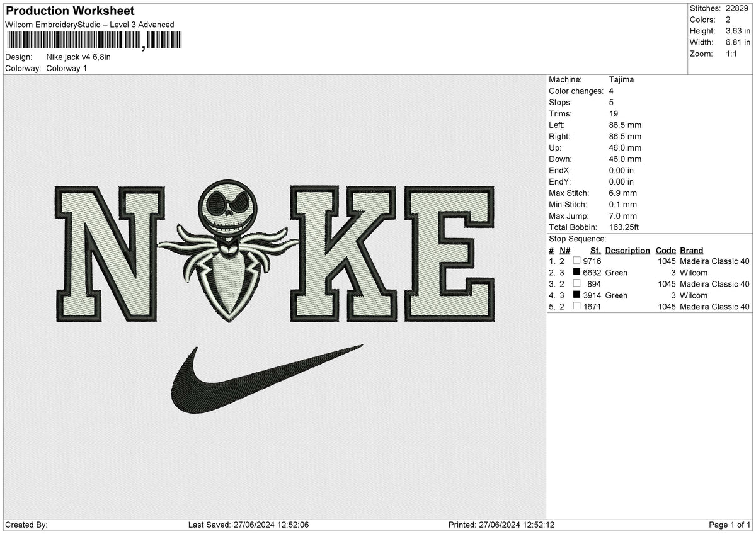Click the 'Created By:' footer label
The image size is (756, 534).
tap(26, 525)
